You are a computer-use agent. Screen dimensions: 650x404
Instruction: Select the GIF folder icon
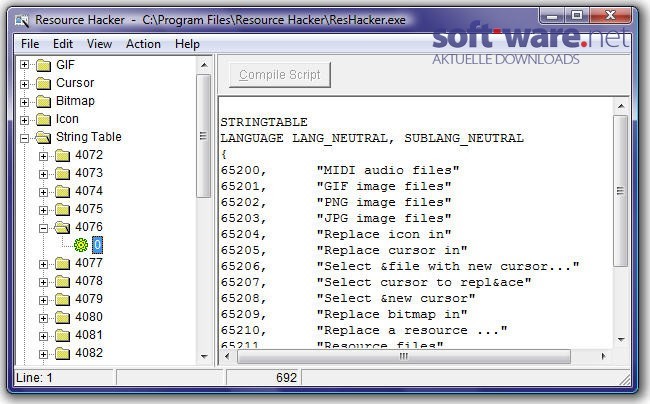pyautogui.click(x=44, y=65)
